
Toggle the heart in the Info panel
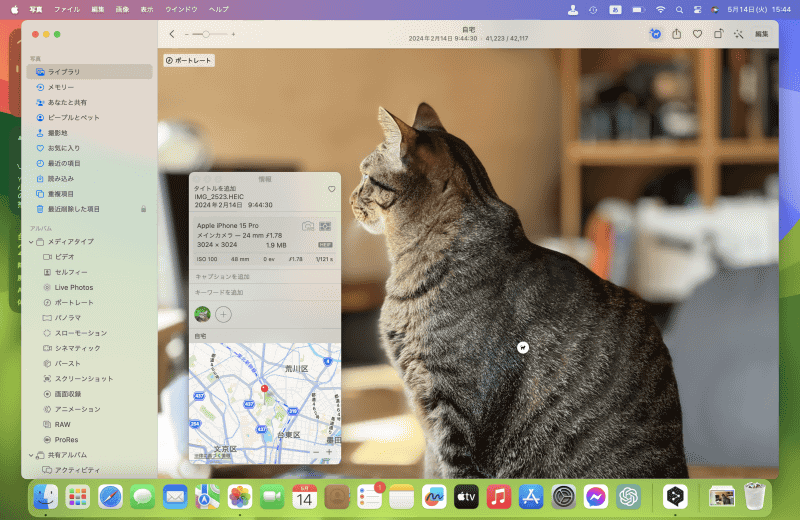click(x=332, y=189)
